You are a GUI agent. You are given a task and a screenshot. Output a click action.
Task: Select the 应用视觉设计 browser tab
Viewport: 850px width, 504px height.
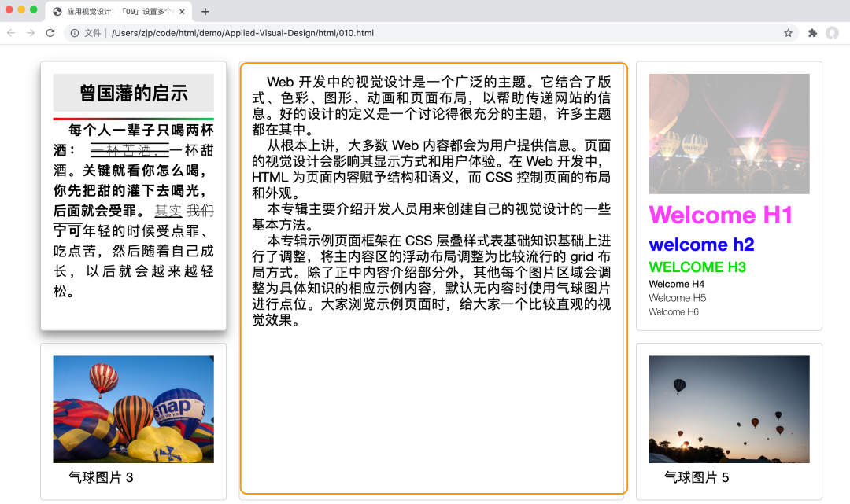tap(118, 11)
